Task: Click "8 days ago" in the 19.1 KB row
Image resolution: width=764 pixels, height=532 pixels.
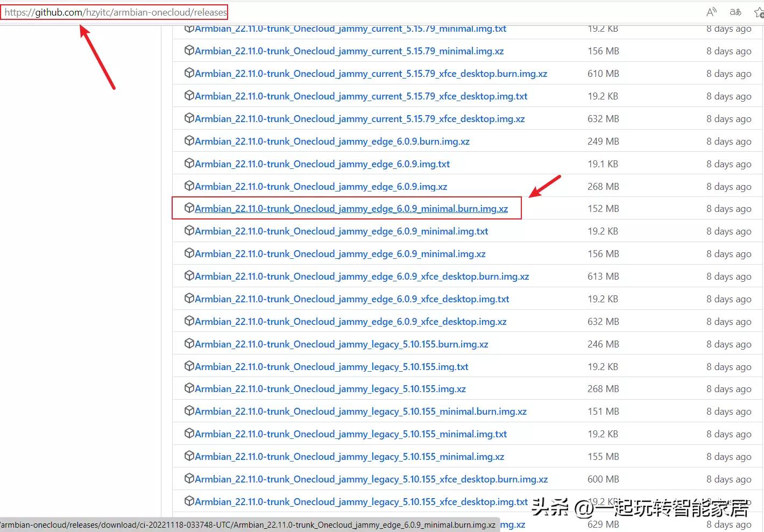Action: click(x=729, y=164)
